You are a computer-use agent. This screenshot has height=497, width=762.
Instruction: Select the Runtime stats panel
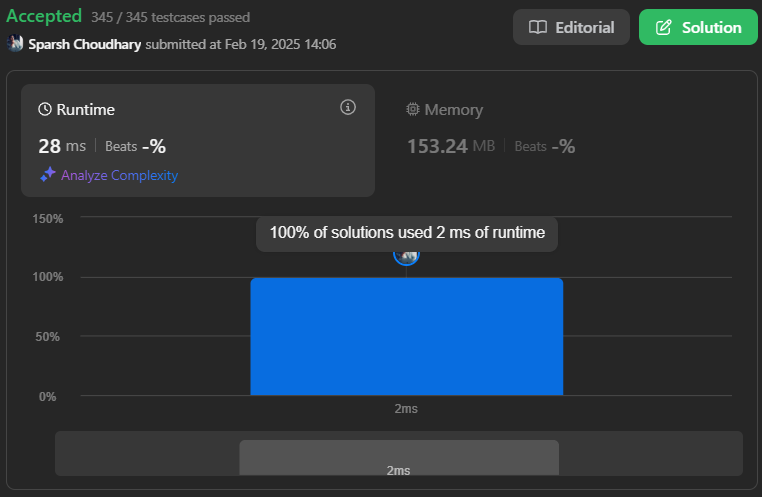pyautogui.click(x=198, y=140)
